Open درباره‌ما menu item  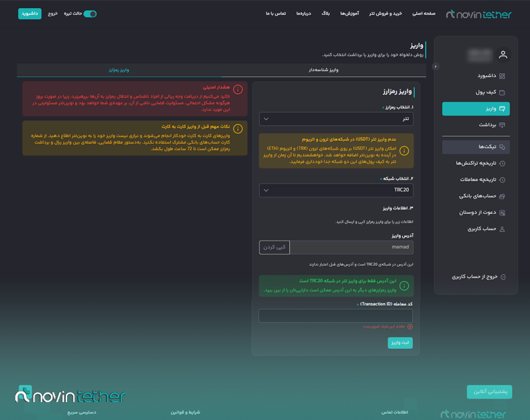click(x=303, y=13)
